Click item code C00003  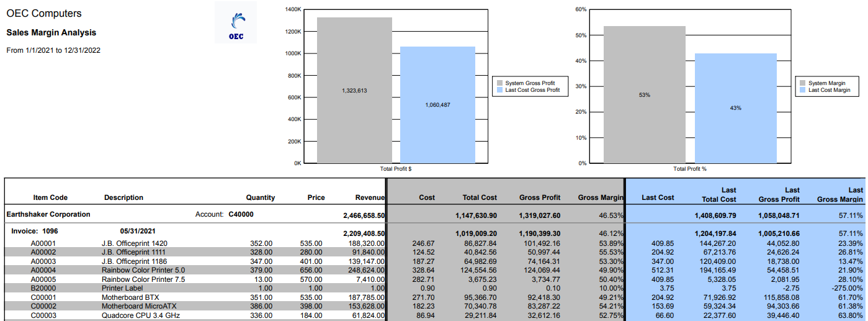click(x=43, y=315)
